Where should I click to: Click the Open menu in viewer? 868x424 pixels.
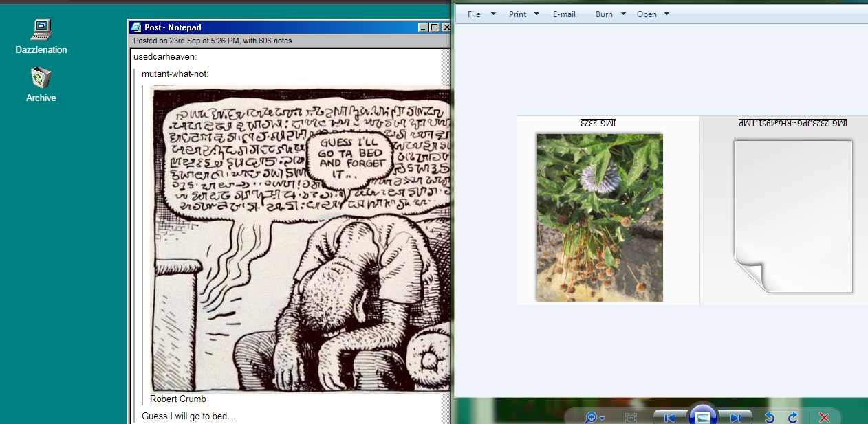pyautogui.click(x=647, y=14)
